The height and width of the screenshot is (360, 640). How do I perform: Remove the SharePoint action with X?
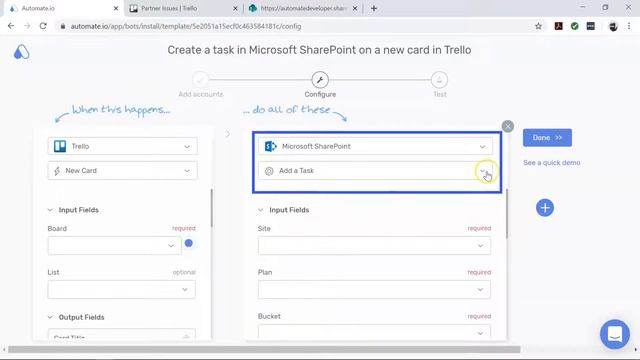click(x=508, y=126)
